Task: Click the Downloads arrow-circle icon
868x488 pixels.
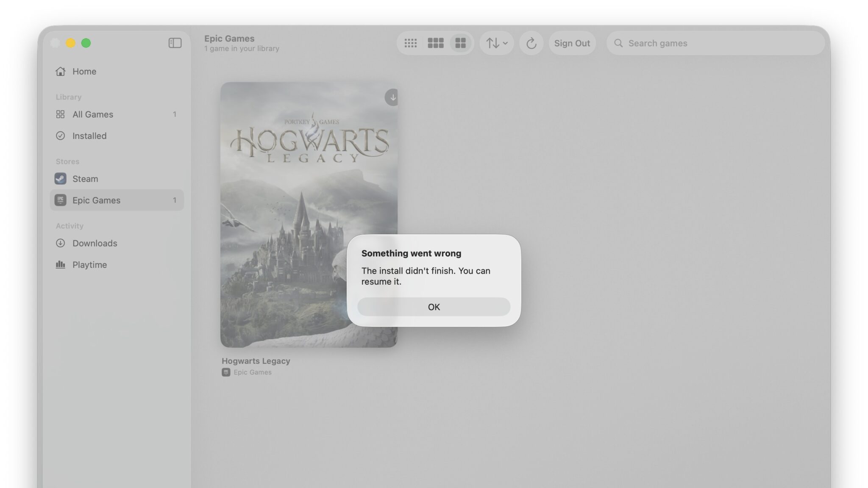Action: tap(61, 243)
